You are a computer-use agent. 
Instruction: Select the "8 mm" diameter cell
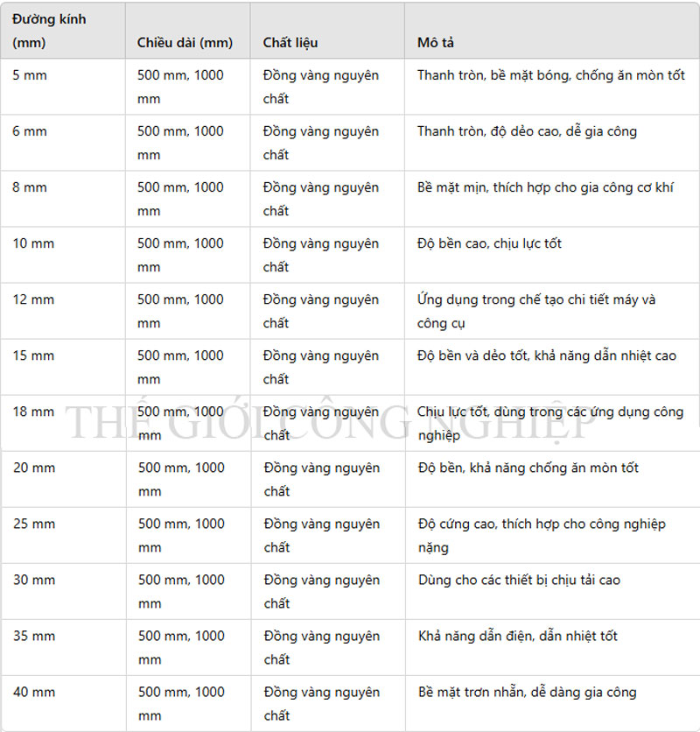30,187
